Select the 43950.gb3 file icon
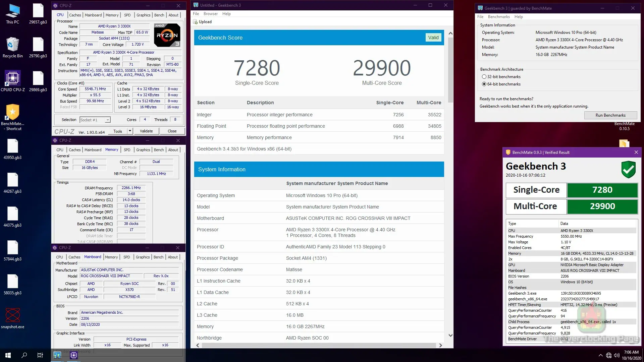The image size is (644, 362). (x=12, y=149)
